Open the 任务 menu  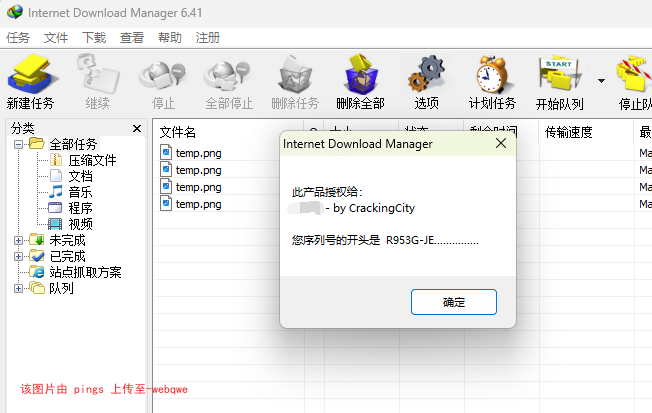tap(18, 38)
